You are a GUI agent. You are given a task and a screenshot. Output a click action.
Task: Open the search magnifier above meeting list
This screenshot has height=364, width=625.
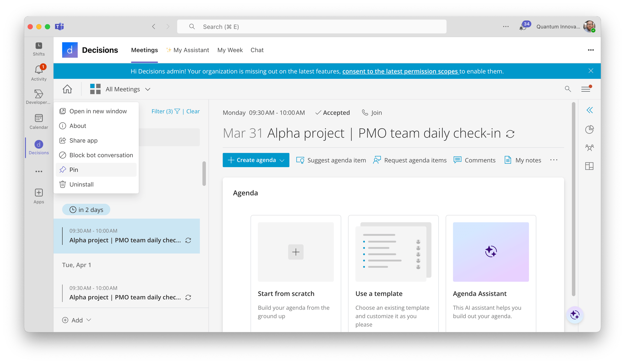click(568, 89)
